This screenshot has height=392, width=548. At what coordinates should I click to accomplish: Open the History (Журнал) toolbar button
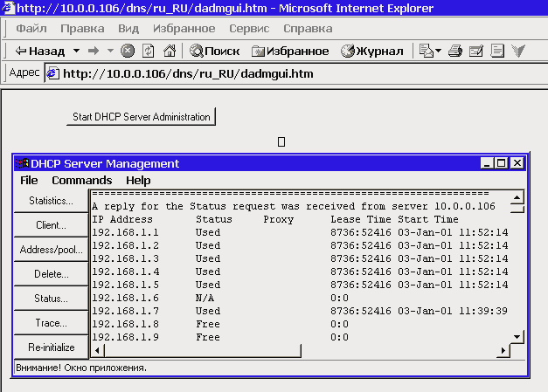click(372, 52)
